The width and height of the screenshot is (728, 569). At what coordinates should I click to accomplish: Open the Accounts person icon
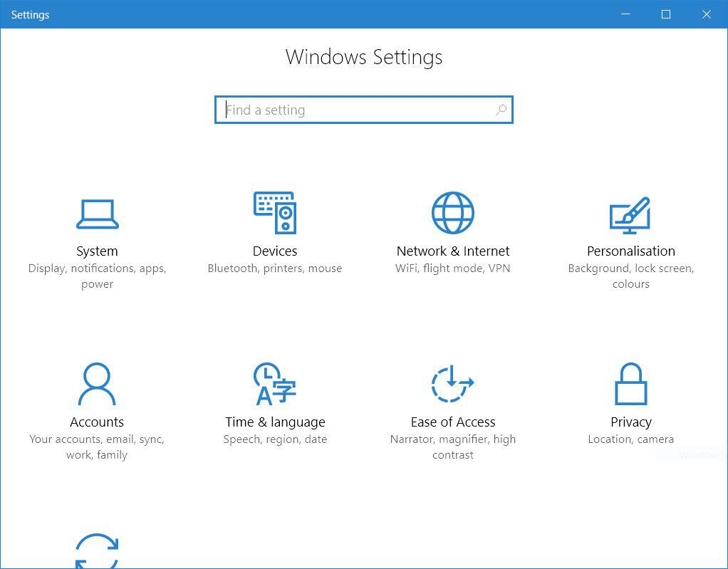pyautogui.click(x=97, y=384)
